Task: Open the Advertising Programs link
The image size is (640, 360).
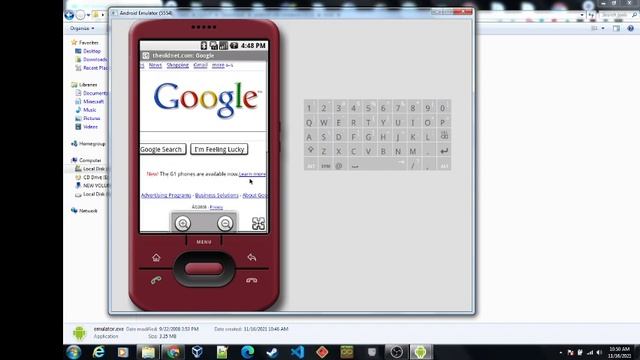Action: 166,196
